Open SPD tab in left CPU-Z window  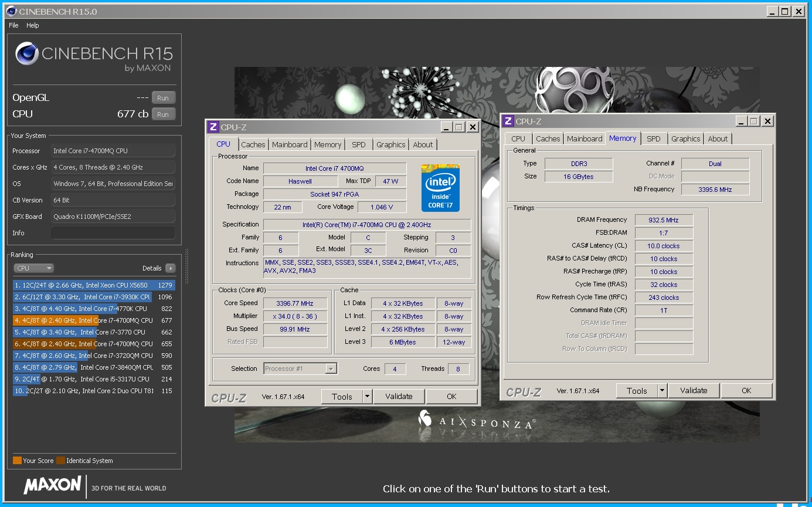click(x=359, y=145)
